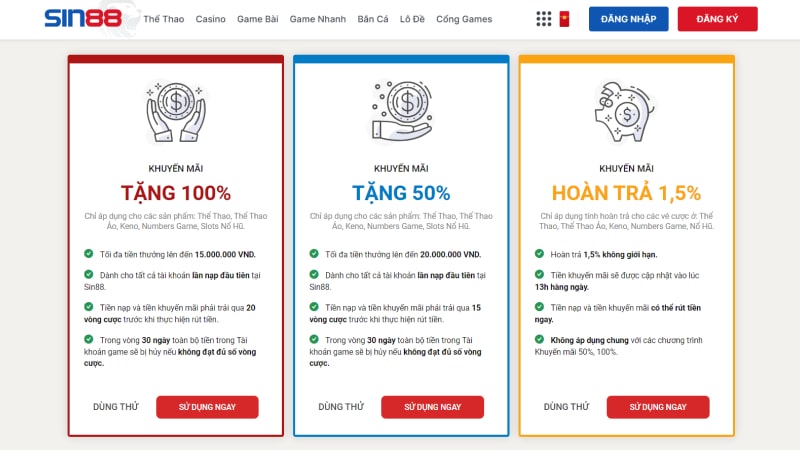Click the open hand with coin icon
This screenshot has width=800, height=450.
[x=402, y=111]
